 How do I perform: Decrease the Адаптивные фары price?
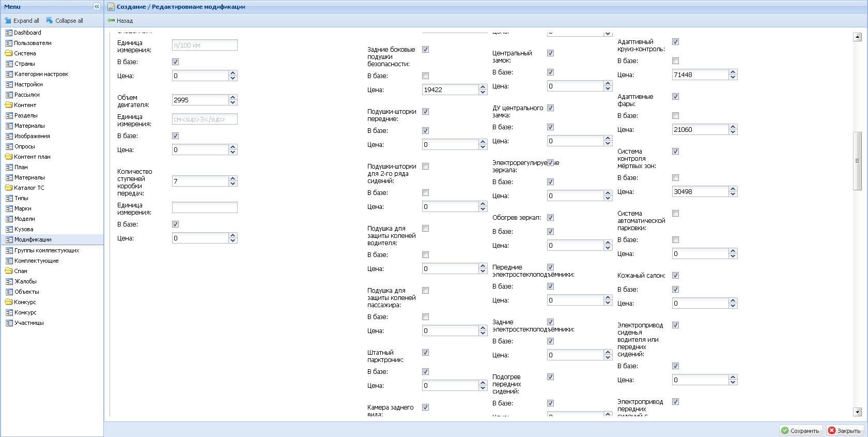[733, 132]
